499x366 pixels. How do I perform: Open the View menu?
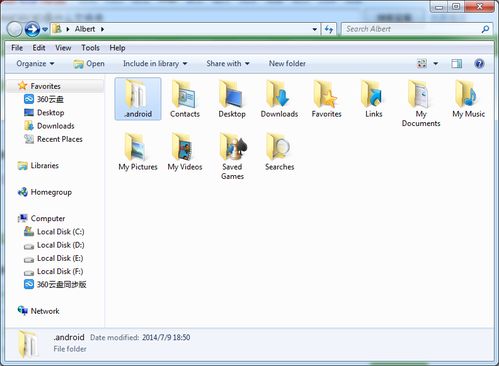(x=63, y=48)
